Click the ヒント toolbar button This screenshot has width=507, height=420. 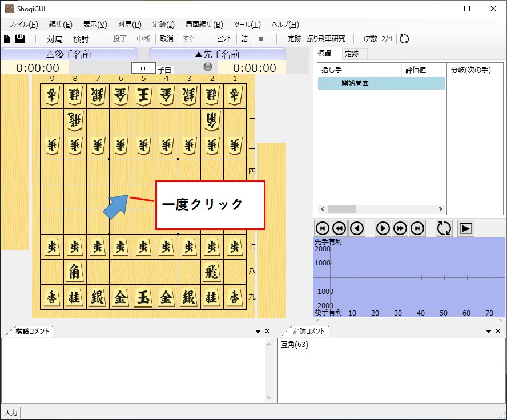(224, 39)
